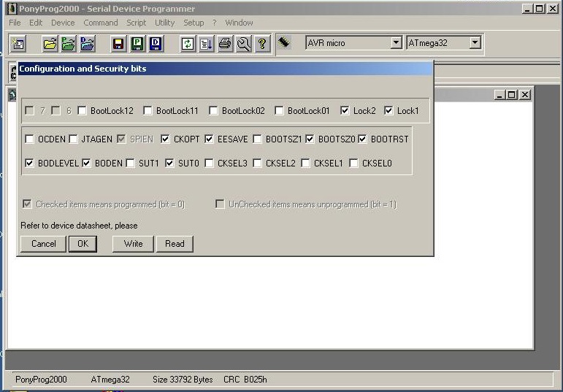This screenshot has height=392, width=563.
Task: Click the inner document window maximize button
Action: pyautogui.click(x=512, y=94)
